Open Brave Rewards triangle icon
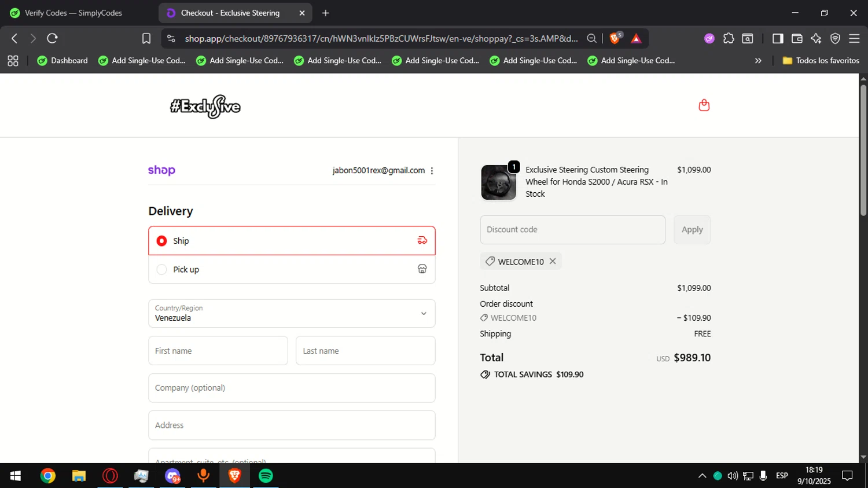The height and width of the screenshot is (488, 868). click(x=636, y=38)
